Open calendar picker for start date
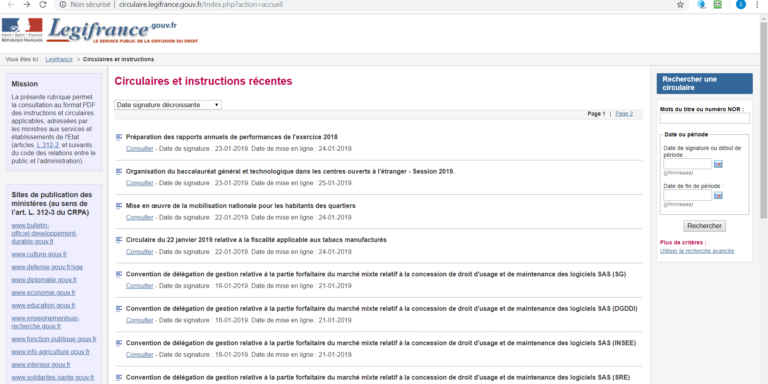The image size is (768, 384). pos(718,164)
